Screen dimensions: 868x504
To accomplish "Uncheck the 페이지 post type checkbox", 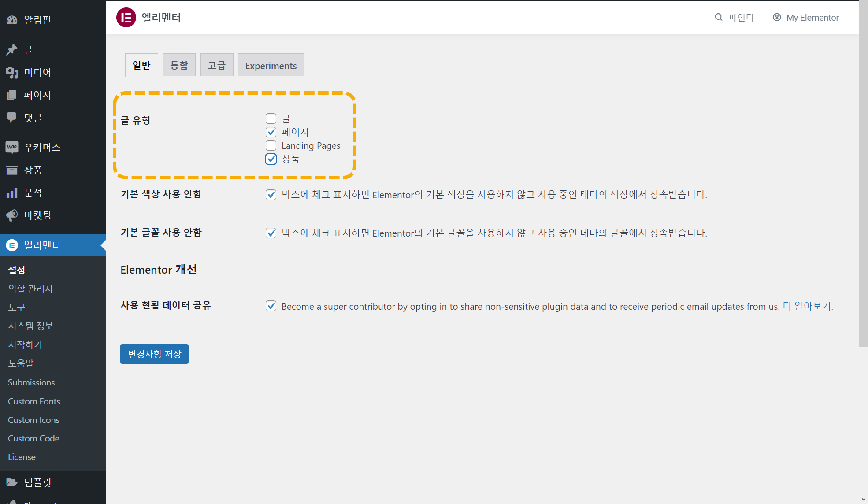I will [x=271, y=132].
